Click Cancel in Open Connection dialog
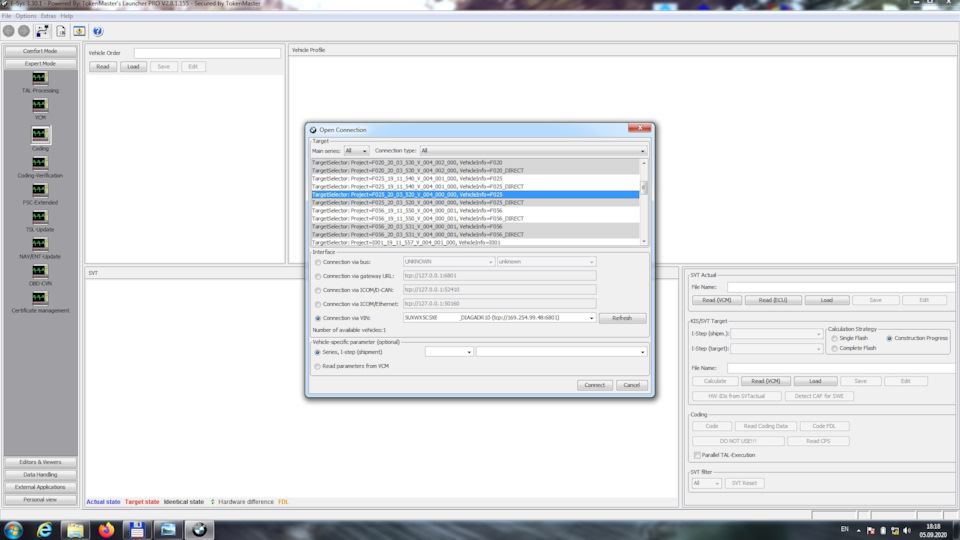 coord(631,385)
